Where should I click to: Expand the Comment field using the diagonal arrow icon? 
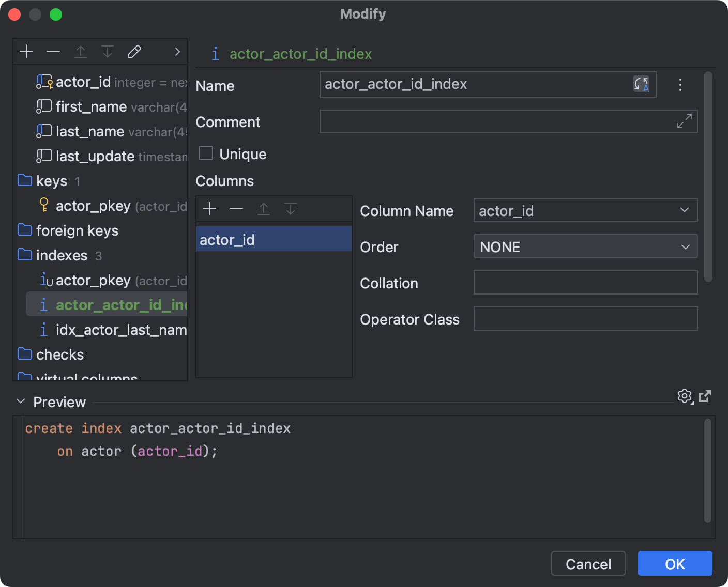coord(685,120)
